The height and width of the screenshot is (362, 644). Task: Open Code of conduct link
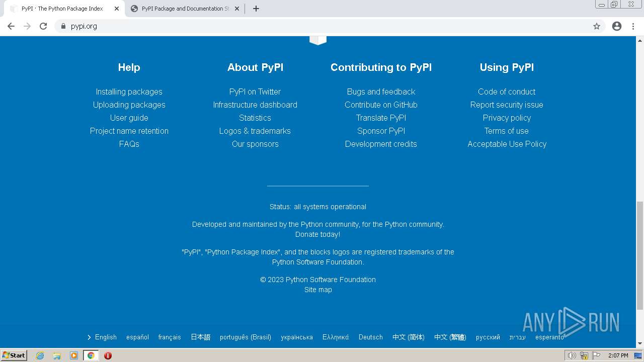pos(507,92)
